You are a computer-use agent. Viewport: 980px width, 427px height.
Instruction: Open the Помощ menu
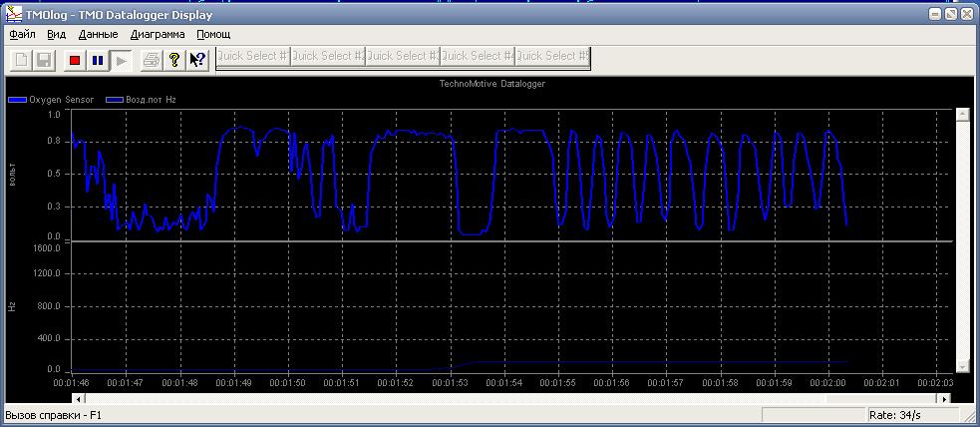[x=213, y=34]
